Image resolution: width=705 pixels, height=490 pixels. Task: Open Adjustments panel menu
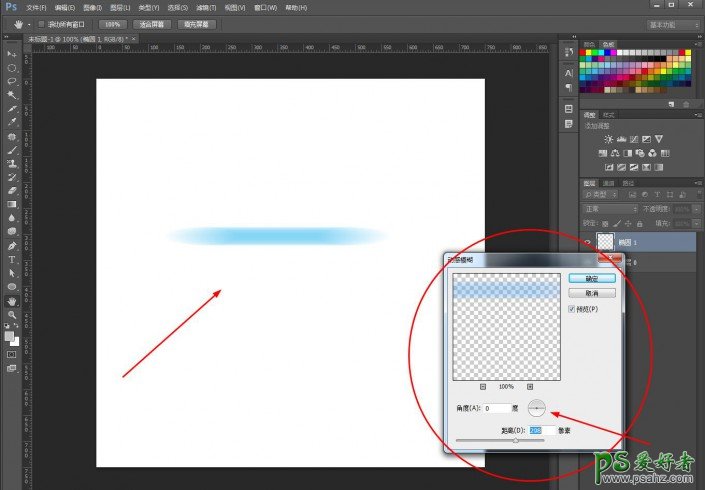(698, 115)
